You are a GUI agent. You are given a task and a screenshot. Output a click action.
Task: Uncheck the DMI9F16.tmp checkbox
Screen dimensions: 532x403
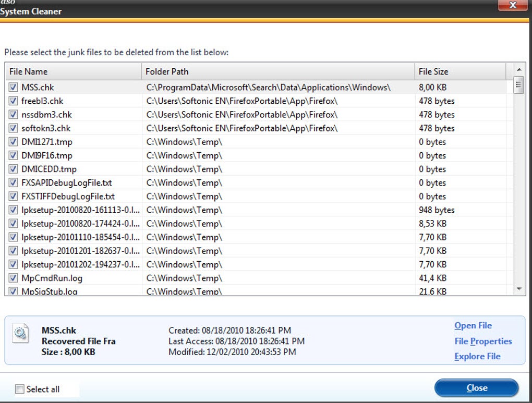(13, 155)
